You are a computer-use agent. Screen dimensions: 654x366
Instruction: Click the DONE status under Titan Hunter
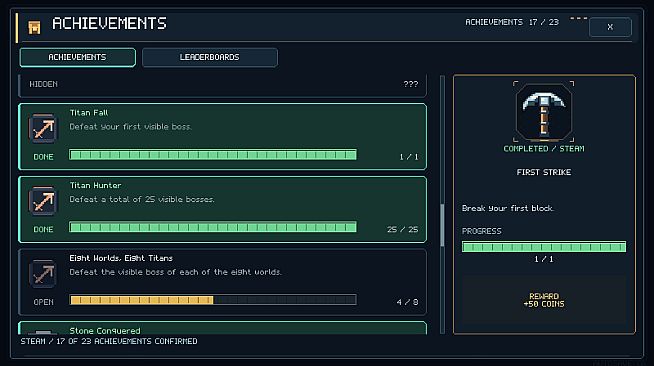[43, 230]
